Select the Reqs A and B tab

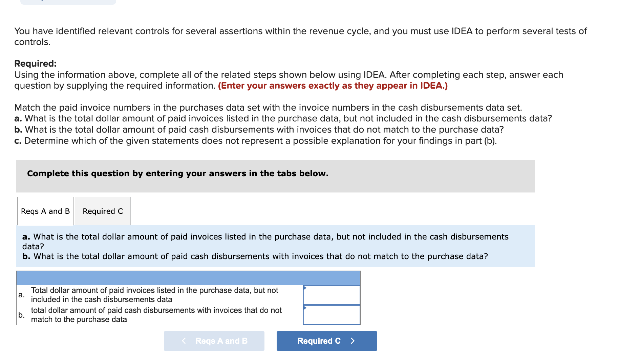pos(45,211)
